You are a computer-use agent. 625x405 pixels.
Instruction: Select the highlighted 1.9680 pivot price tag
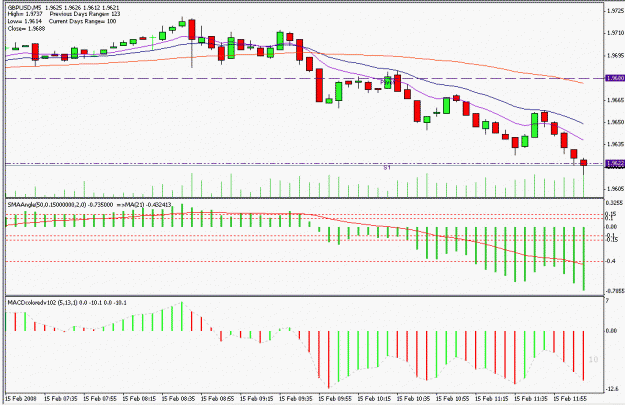click(x=614, y=79)
